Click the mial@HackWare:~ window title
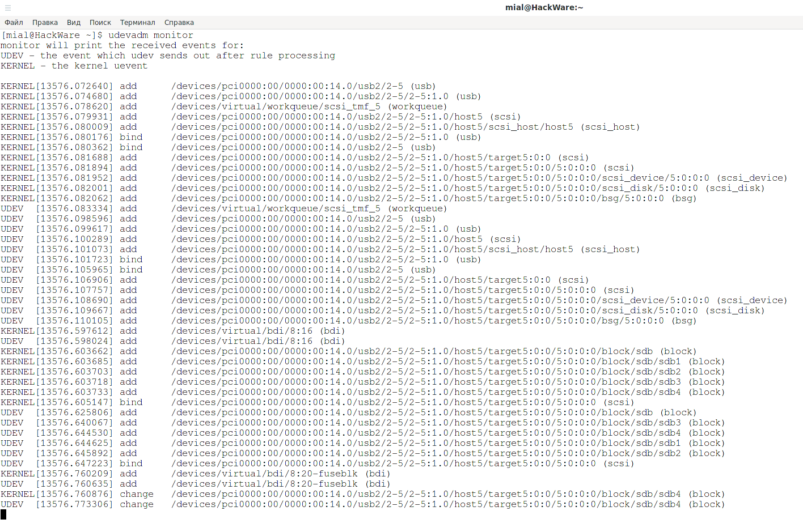The height and width of the screenshot is (532, 803). pyautogui.click(x=544, y=7)
